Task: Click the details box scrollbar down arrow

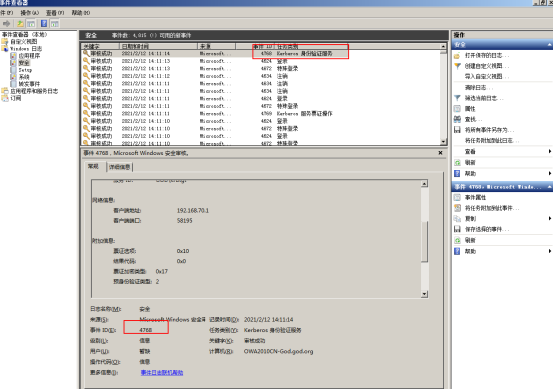Action: pyautogui.click(x=425, y=294)
